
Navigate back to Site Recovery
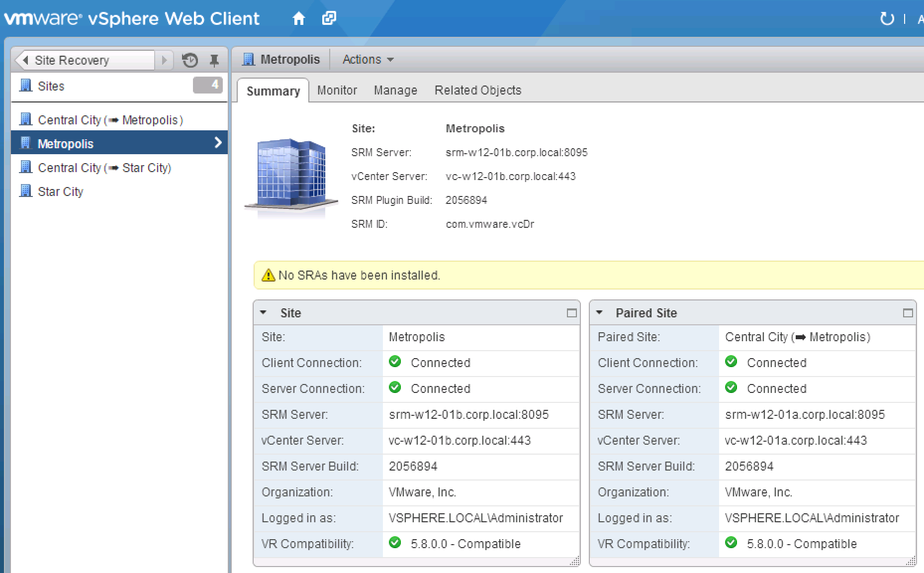click(85, 60)
